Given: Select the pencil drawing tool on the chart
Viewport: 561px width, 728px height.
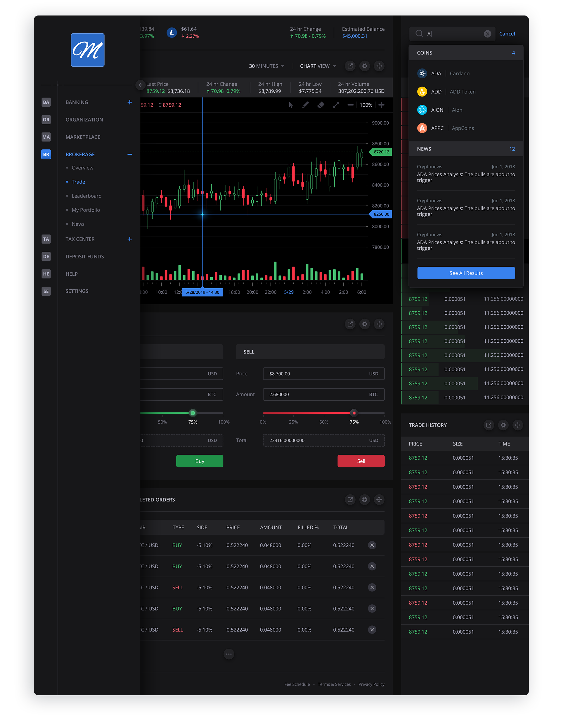Looking at the screenshot, I should pos(306,105).
